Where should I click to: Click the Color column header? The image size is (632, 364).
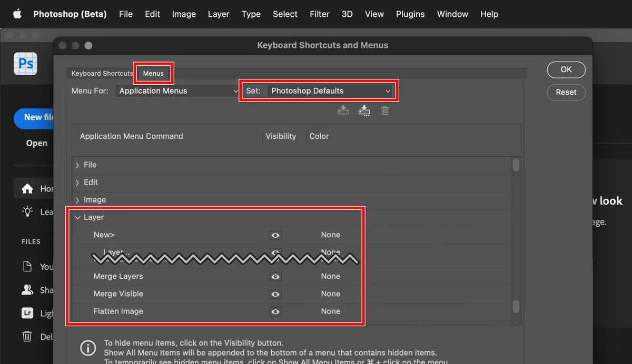tap(319, 136)
